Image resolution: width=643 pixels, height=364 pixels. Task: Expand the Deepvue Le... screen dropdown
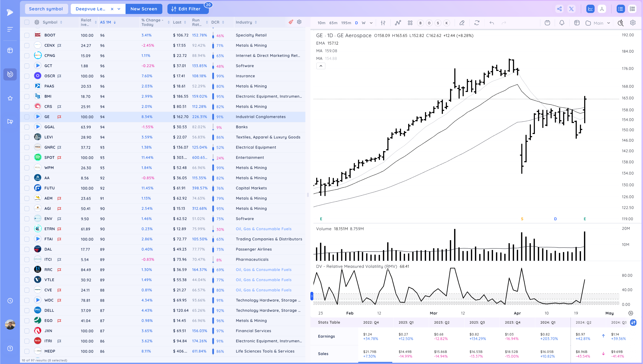(119, 9)
